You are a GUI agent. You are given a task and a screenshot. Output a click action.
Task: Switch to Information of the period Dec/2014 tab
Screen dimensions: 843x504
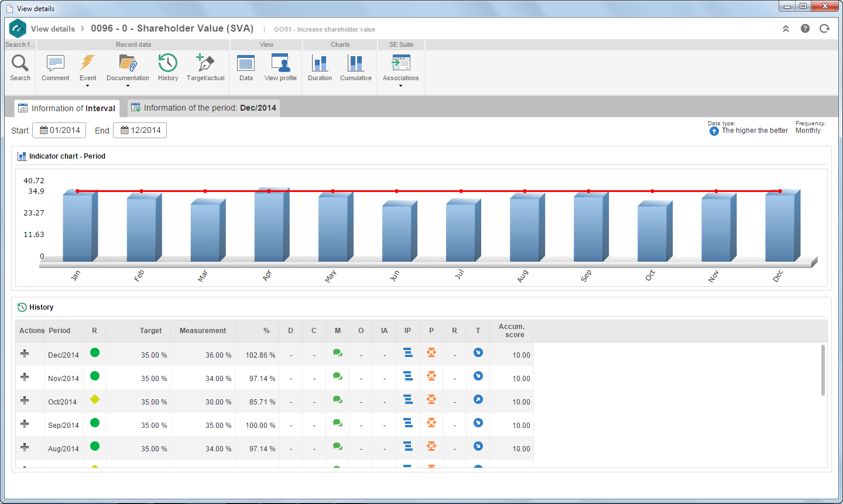click(x=204, y=108)
